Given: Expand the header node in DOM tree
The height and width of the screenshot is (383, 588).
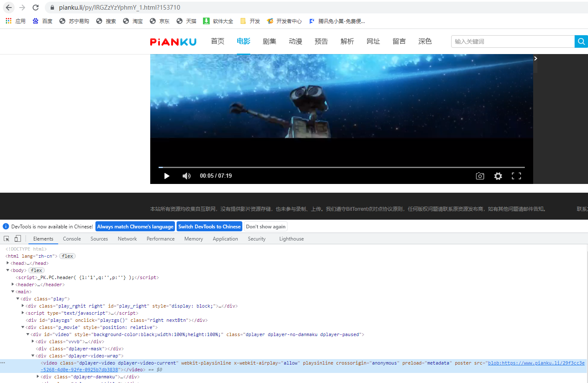Looking at the screenshot, I should pyautogui.click(x=13, y=285).
